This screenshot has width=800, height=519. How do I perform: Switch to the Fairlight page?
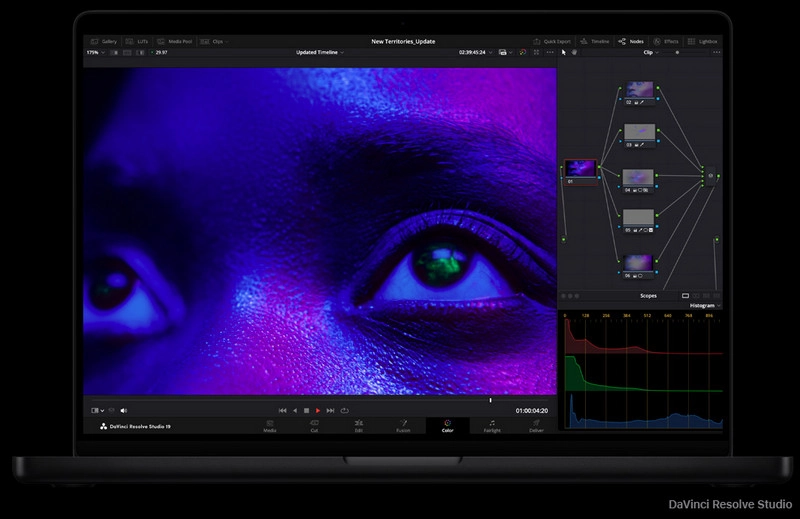492,426
